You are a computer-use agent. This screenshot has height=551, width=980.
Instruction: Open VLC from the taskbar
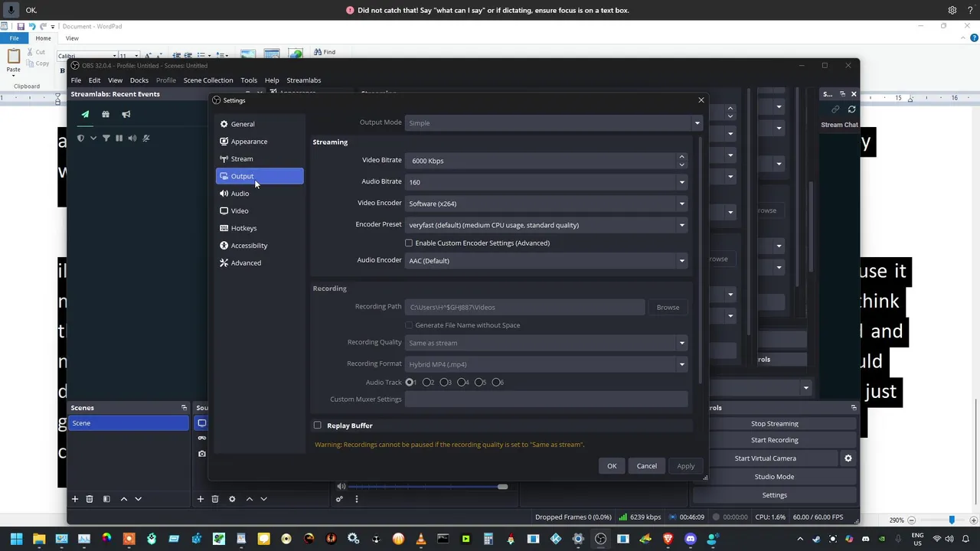420,539
